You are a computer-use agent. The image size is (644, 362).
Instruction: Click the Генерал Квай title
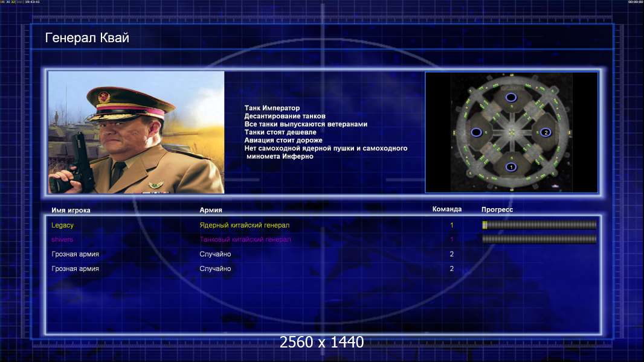(x=87, y=38)
